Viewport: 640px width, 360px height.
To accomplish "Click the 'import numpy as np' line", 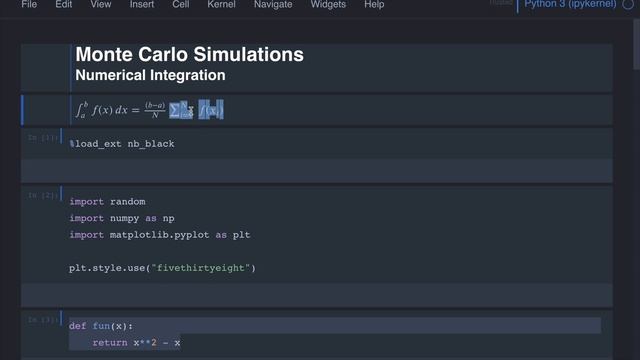I will point(122,218).
